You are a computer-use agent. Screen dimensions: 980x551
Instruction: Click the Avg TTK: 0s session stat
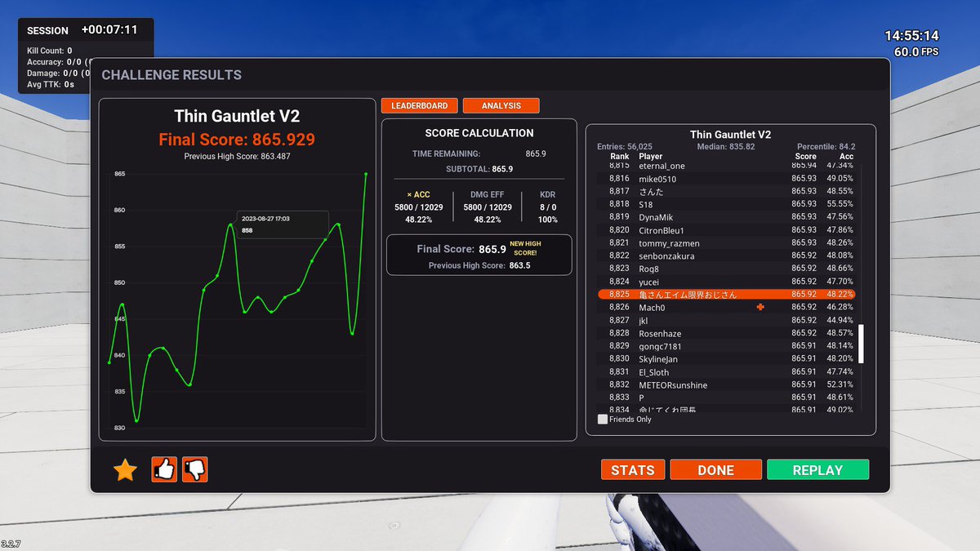[x=51, y=84]
